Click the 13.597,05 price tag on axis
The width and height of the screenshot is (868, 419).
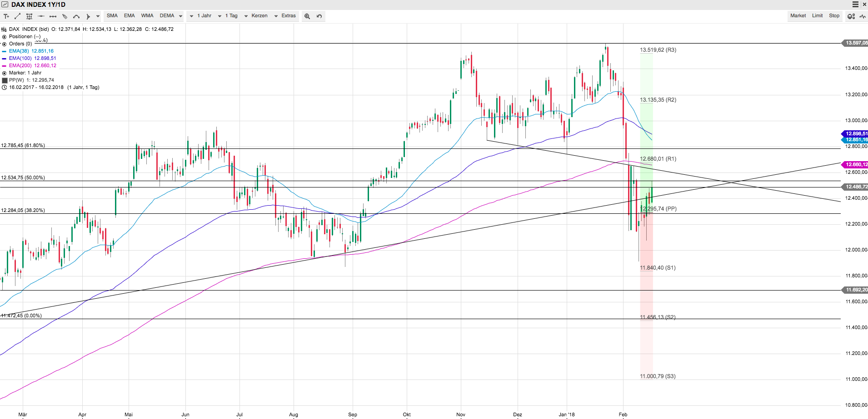click(855, 43)
